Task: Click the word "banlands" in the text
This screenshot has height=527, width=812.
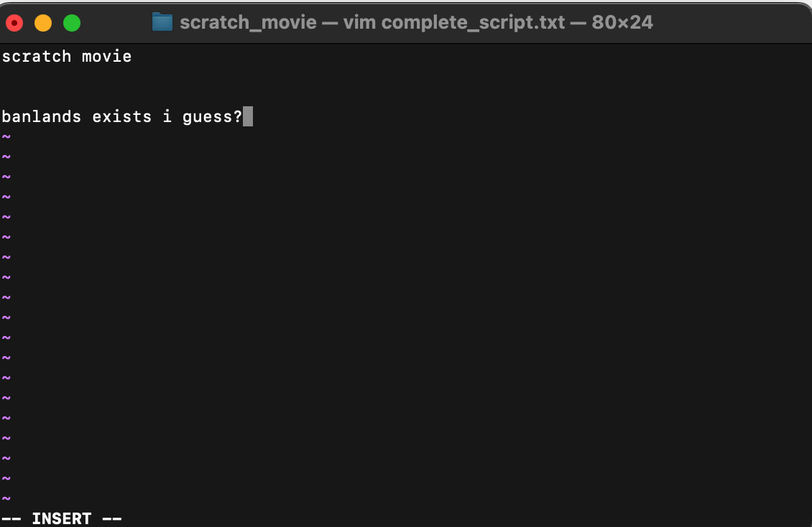Action: pos(42,116)
